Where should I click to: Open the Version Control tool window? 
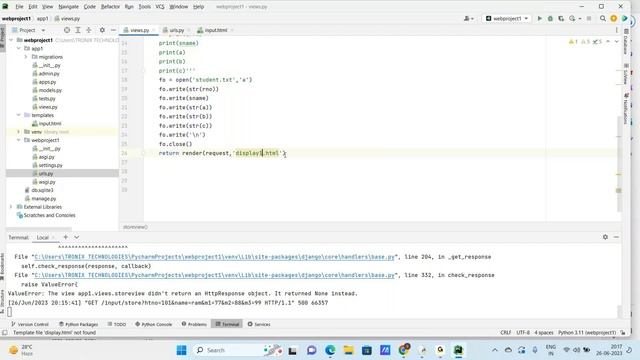pos(30,324)
